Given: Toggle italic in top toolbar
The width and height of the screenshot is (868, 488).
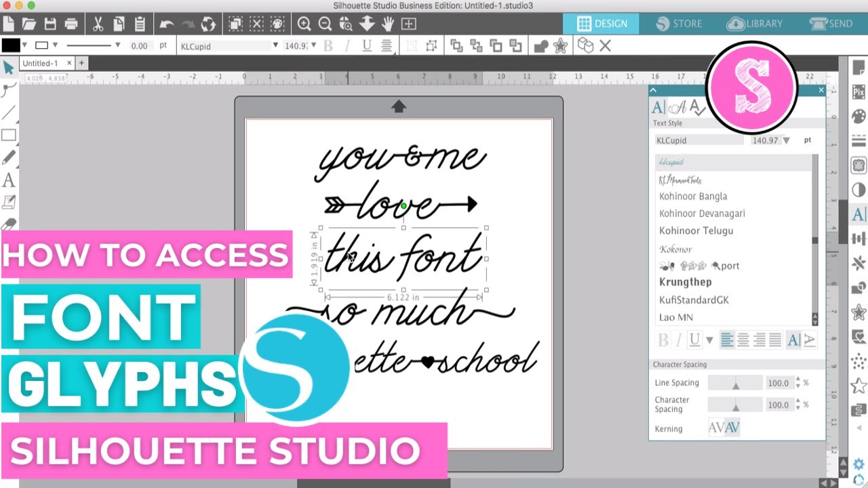Looking at the screenshot, I should 347,46.
